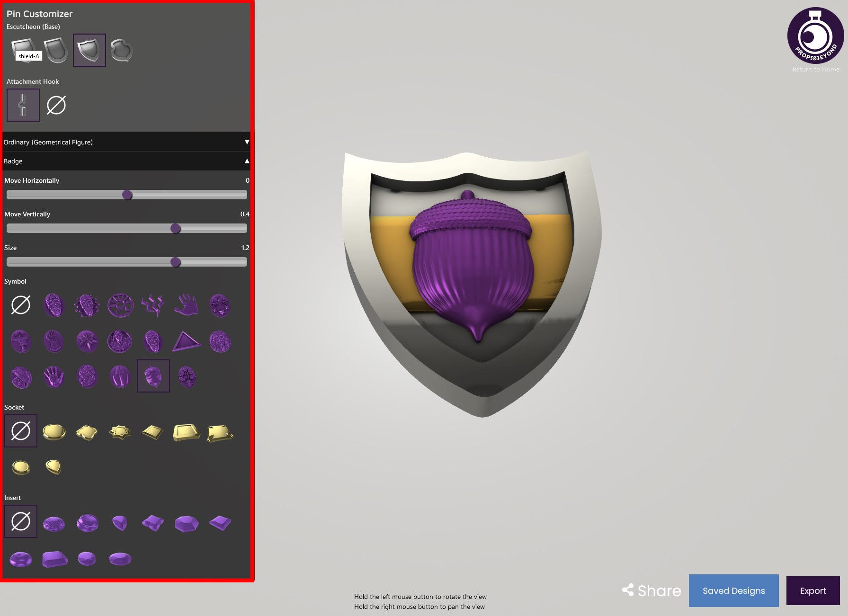This screenshot has height=616, width=848.
Task: Choose the fourth escutcheon base shape
Action: (x=122, y=50)
